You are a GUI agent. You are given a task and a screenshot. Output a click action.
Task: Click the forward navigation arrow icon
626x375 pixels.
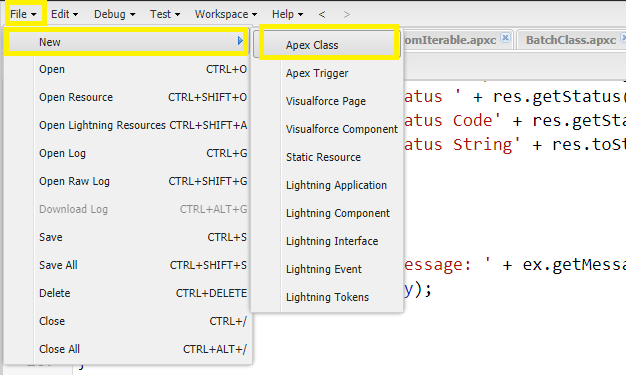coord(347,14)
